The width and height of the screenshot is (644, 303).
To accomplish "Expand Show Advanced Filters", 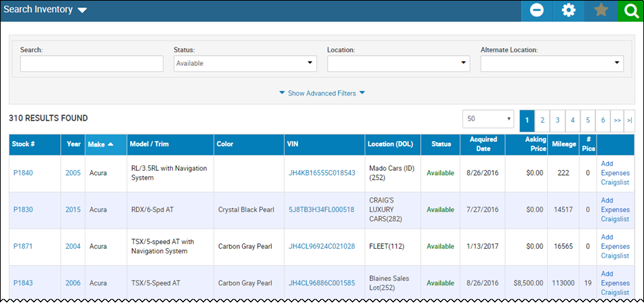I will [x=322, y=93].
